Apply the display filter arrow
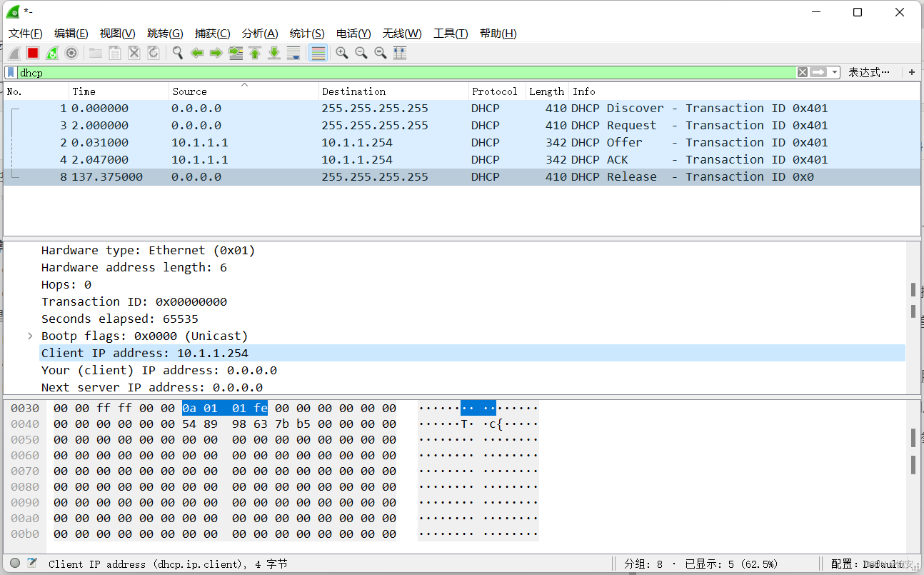 [x=818, y=72]
